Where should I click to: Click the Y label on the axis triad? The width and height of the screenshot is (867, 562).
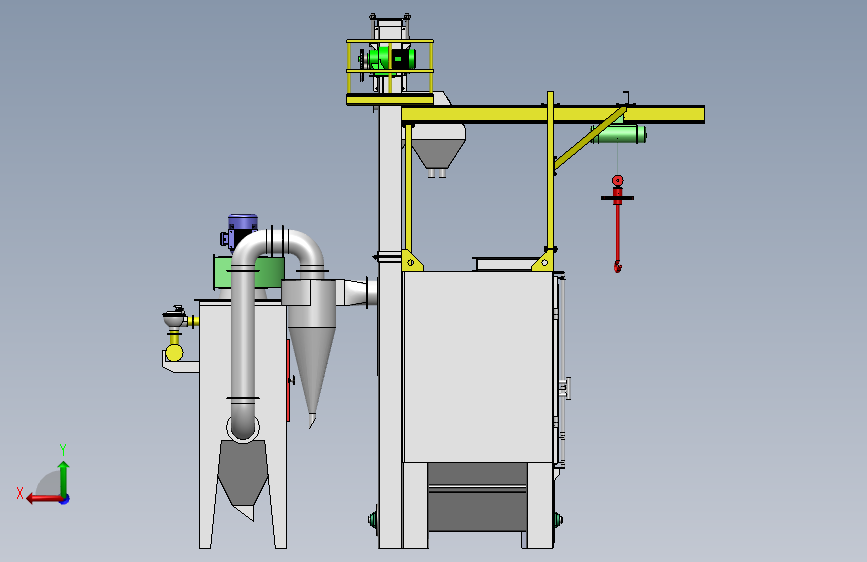(63, 449)
